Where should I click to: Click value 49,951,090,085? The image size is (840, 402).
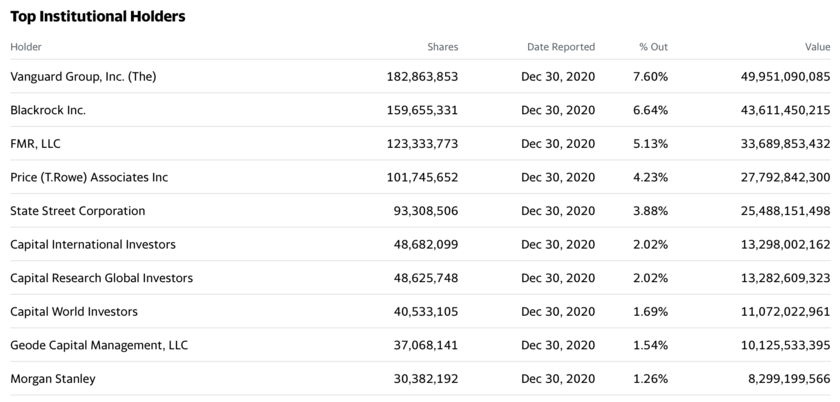pyautogui.click(x=785, y=77)
